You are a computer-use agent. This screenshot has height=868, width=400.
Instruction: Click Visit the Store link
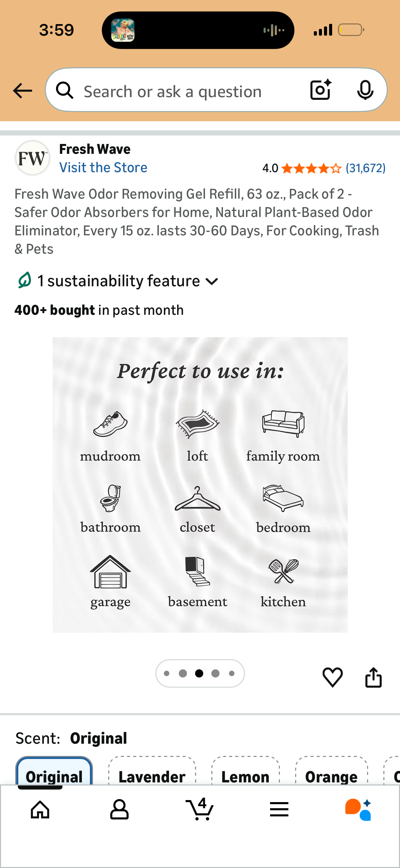[103, 167]
